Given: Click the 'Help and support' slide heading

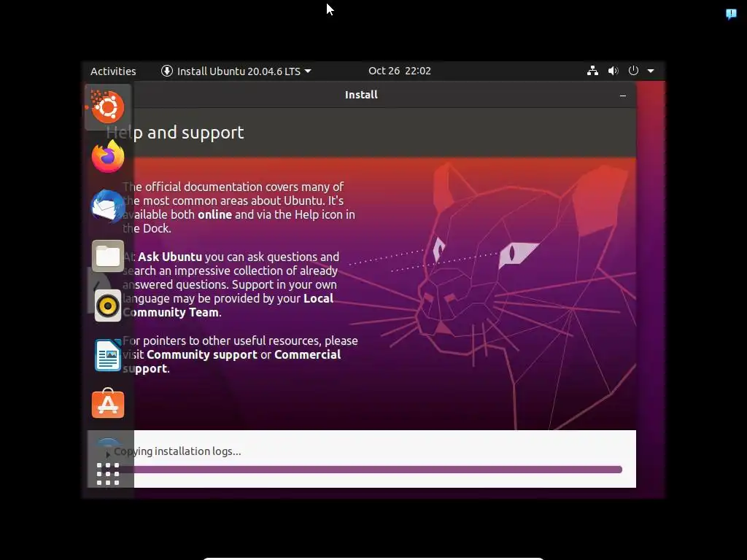Looking at the screenshot, I should [x=175, y=133].
